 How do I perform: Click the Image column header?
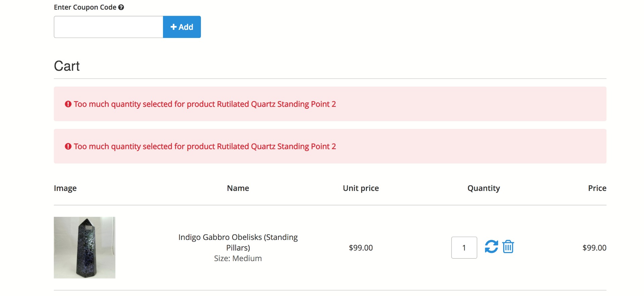[x=65, y=188]
